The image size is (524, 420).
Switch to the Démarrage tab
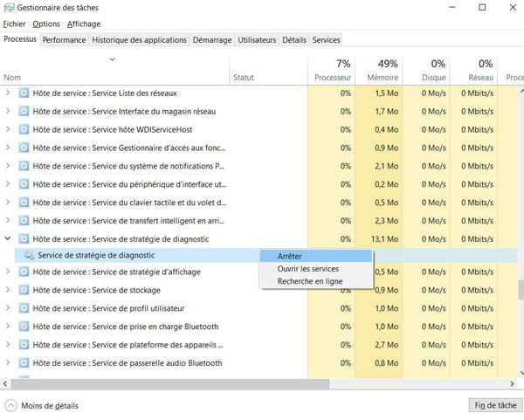coord(212,40)
